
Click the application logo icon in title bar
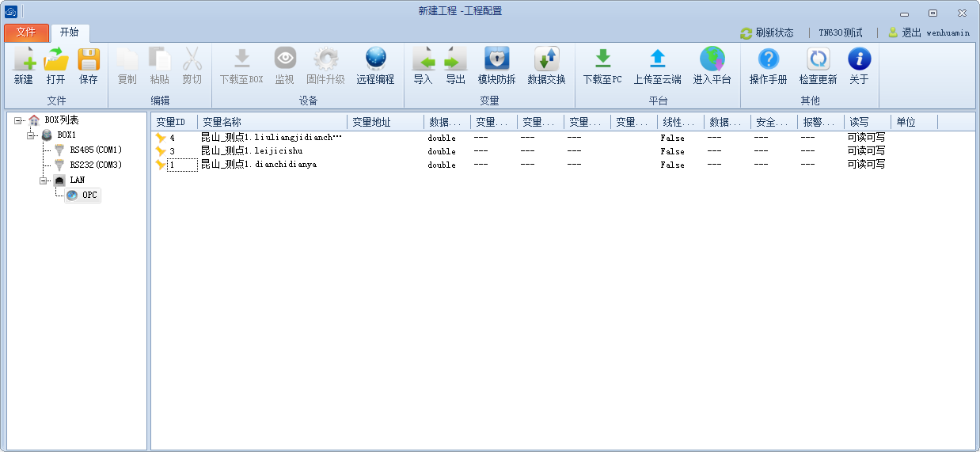[11, 11]
